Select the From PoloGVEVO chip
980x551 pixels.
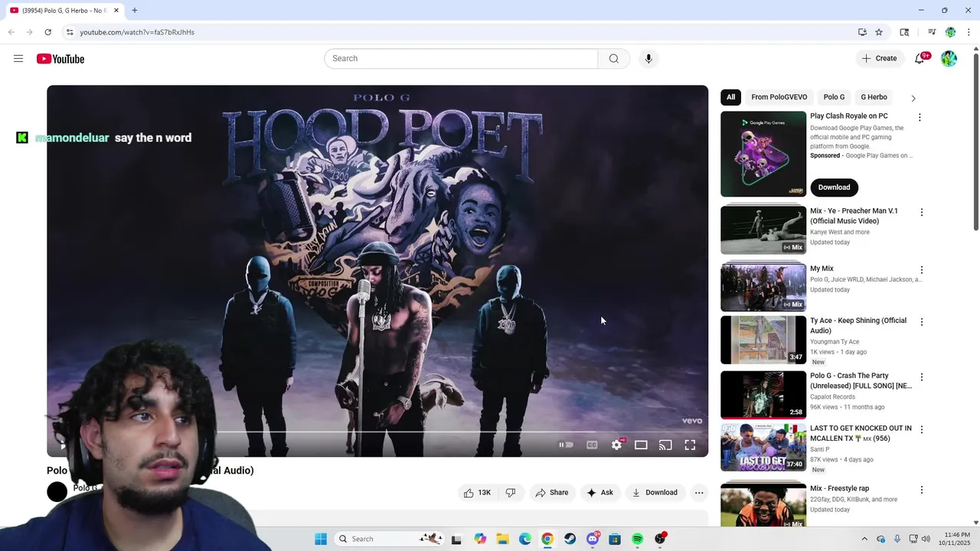click(x=779, y=97)
